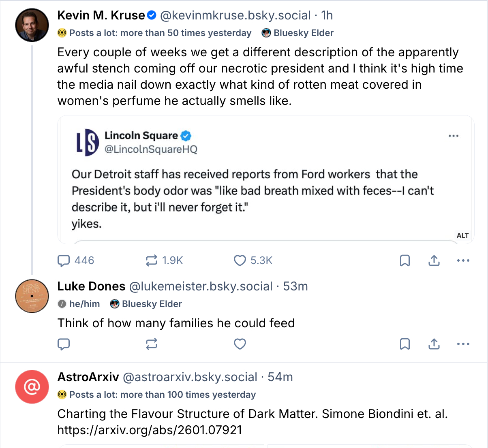The width and height of the screenshot is (488, 448).
Task: Show ALT text for embedded image
Action: click(x=462, y=235)
